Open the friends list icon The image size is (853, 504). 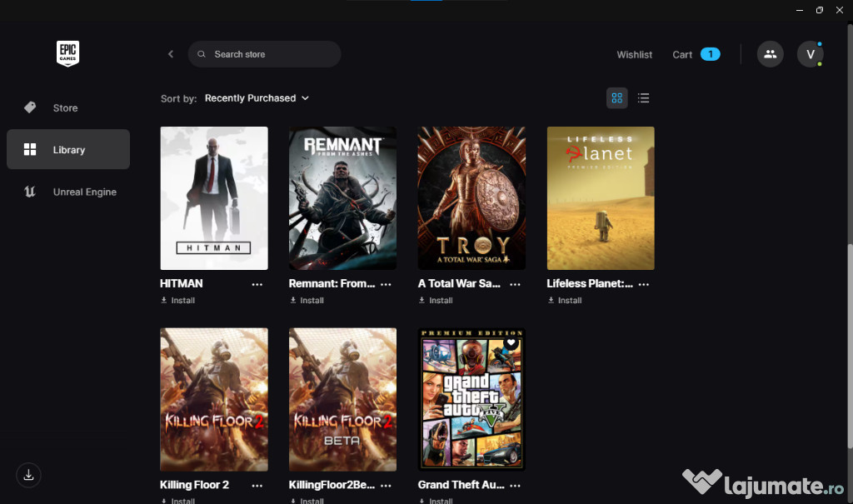[771, 54]
